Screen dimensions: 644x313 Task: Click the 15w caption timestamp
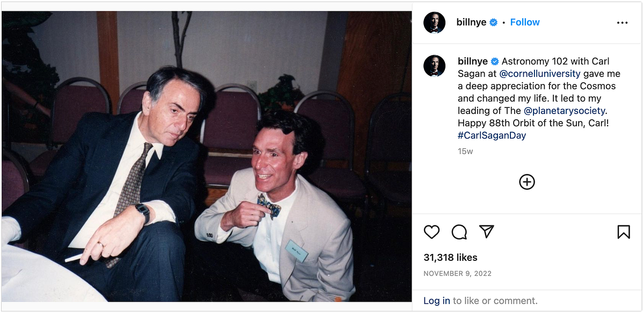[x=465, y=151]
